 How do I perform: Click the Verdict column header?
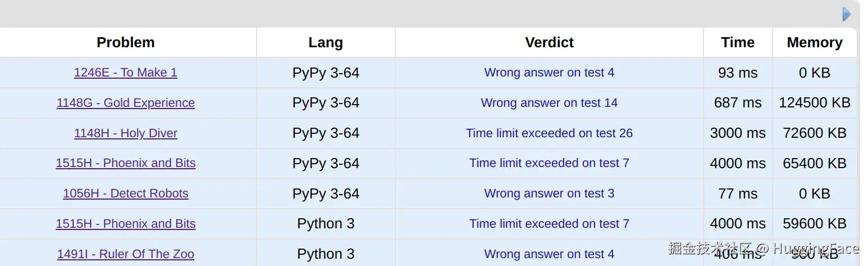tap(549, 43)
